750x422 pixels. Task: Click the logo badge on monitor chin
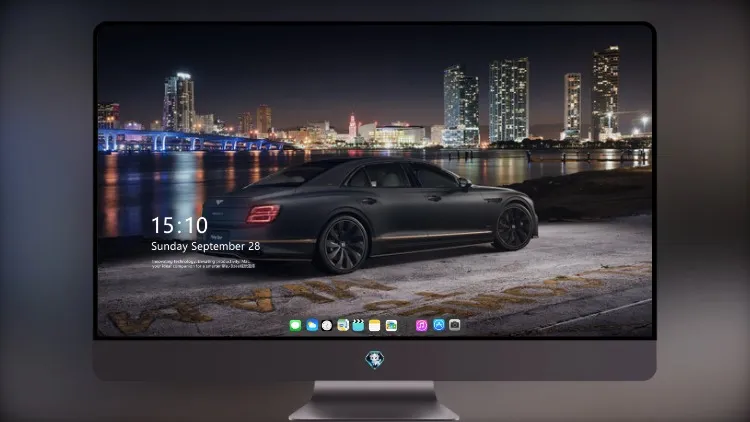(x=375, y=360)
